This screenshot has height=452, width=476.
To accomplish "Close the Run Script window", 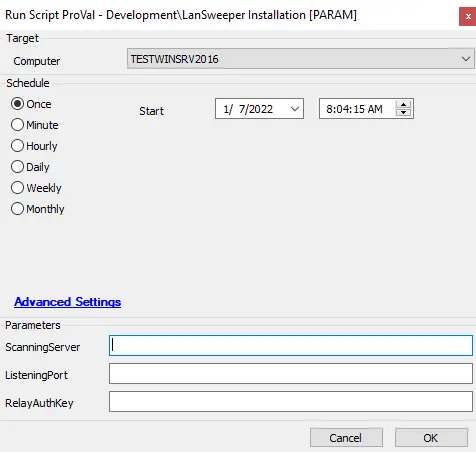I will [x=467, y=17].
